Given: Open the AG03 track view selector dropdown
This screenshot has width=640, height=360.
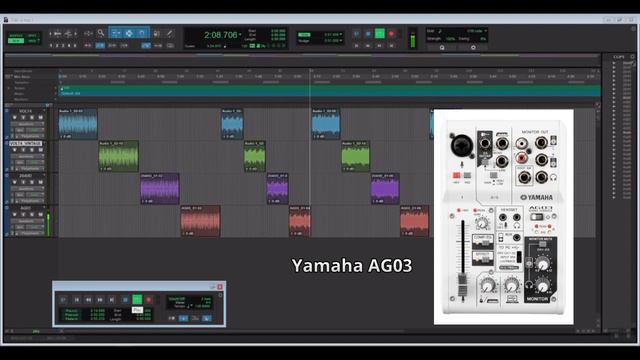Looking at the screenshot, I should coord(27,221).
